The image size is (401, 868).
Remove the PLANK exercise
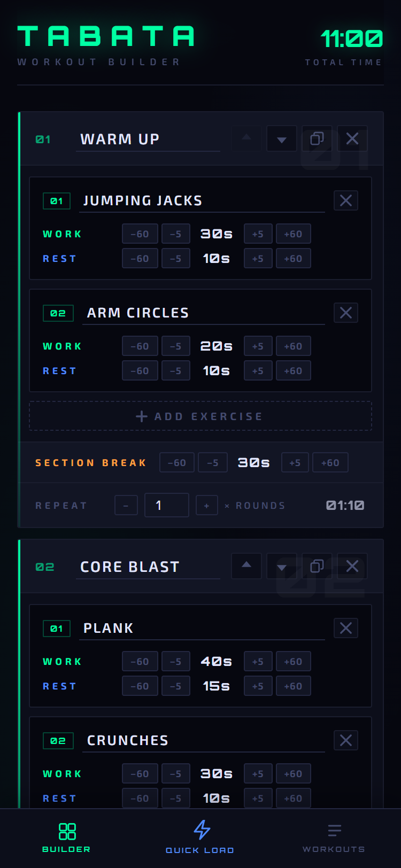(345, 628)
